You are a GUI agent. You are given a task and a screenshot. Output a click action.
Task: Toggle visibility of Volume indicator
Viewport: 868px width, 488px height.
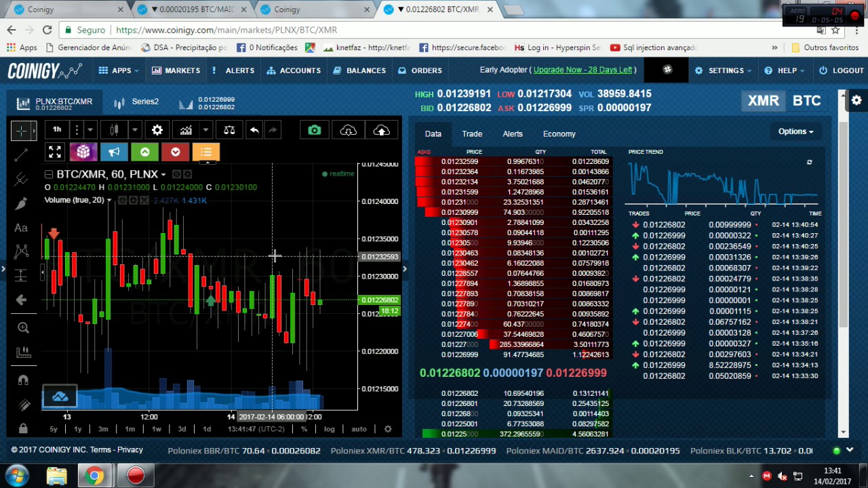click(x=123, y=200)
